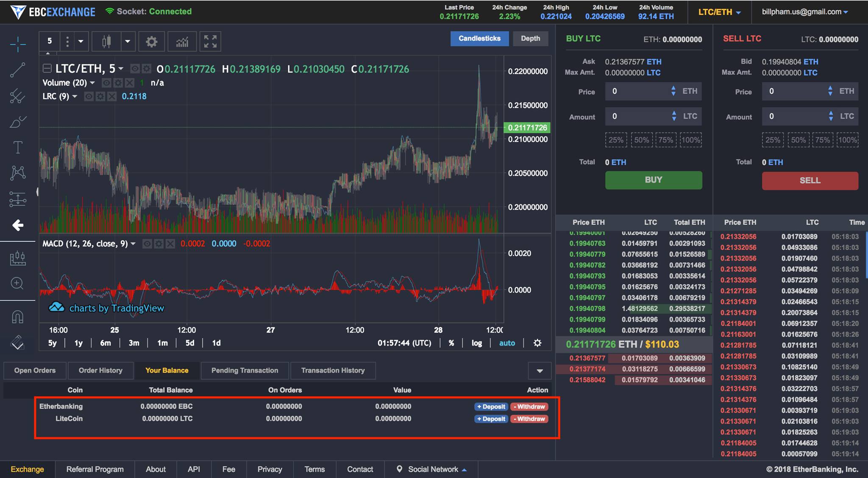Open the account email dropdown menu
868x478 pixels.
[x=804, y=12]
